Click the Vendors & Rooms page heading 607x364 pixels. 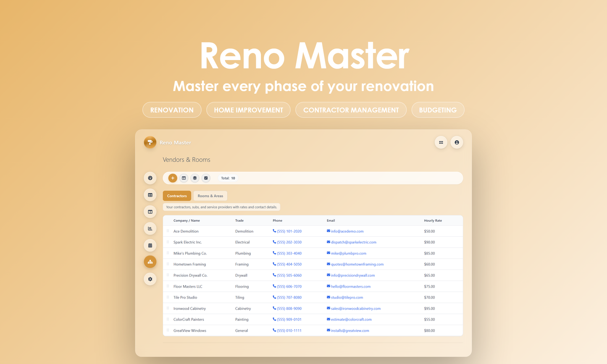point(187,160)
